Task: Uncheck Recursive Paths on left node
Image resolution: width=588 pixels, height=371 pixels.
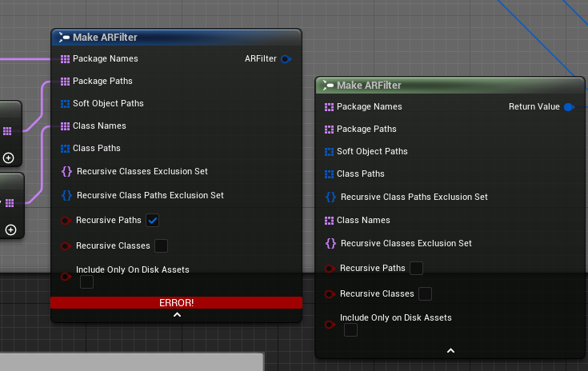Action: tap(152, 221)
